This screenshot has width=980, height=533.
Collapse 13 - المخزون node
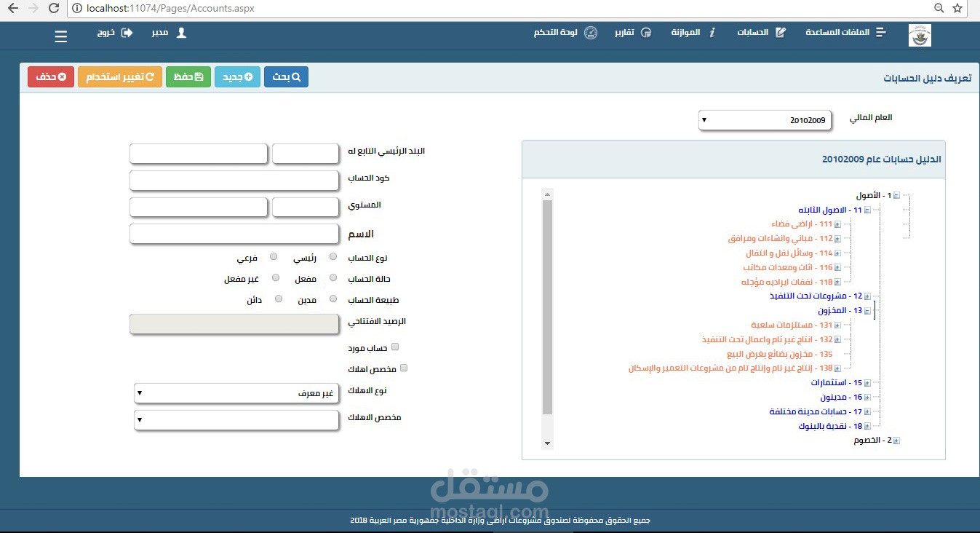[867, 311]
